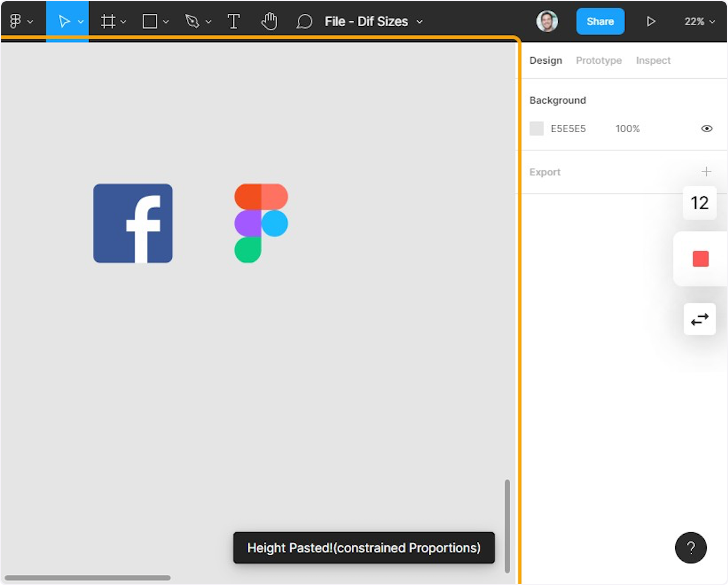
Task: Open the File - Dif Sizes title menu
Action: pyautogui.click(x=374, y=22)
